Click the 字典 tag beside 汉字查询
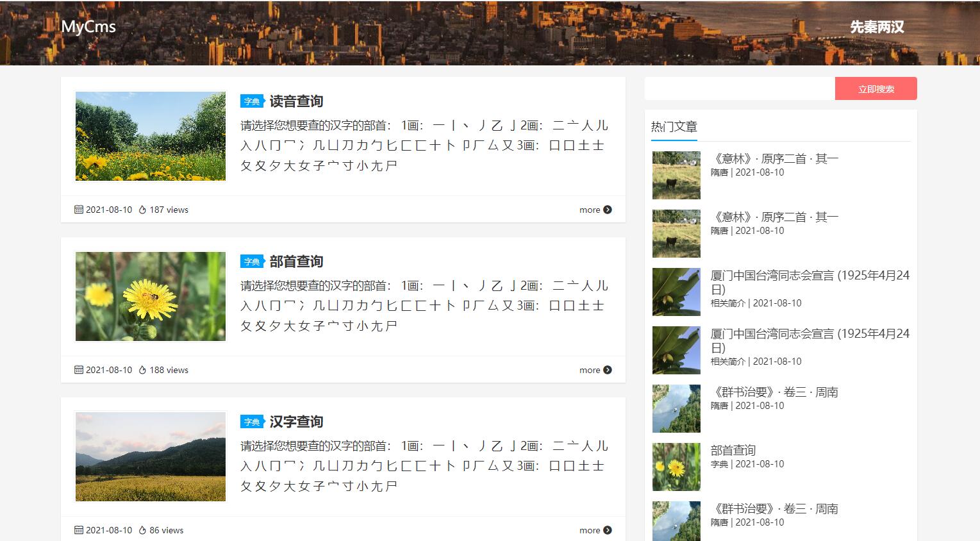Image resolution: width=980 pixels, height=541 pixels. pyautogui.click(x=253, y=422)
